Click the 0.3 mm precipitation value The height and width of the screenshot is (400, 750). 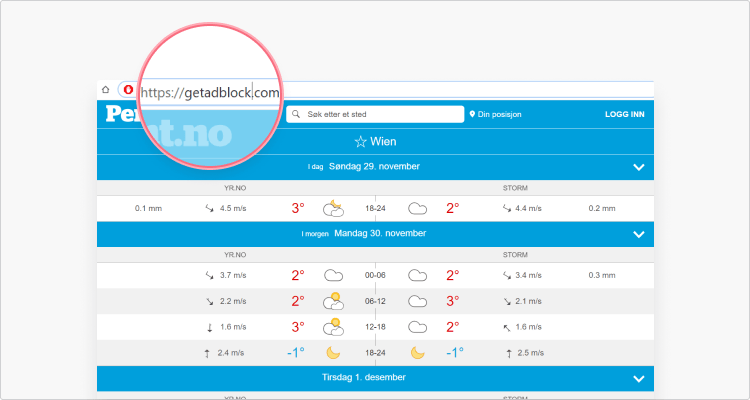602,275
